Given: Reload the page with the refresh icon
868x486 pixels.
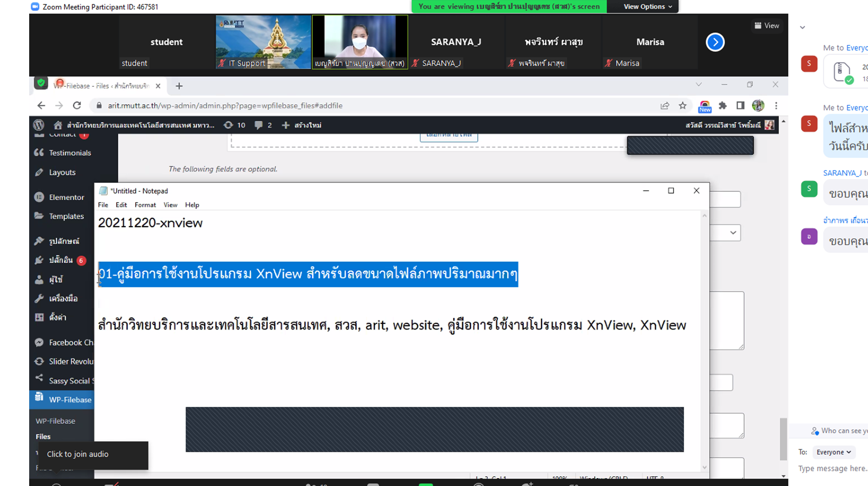Looking at the screenshot, I should pyautogui.click(x=77, y=106).
